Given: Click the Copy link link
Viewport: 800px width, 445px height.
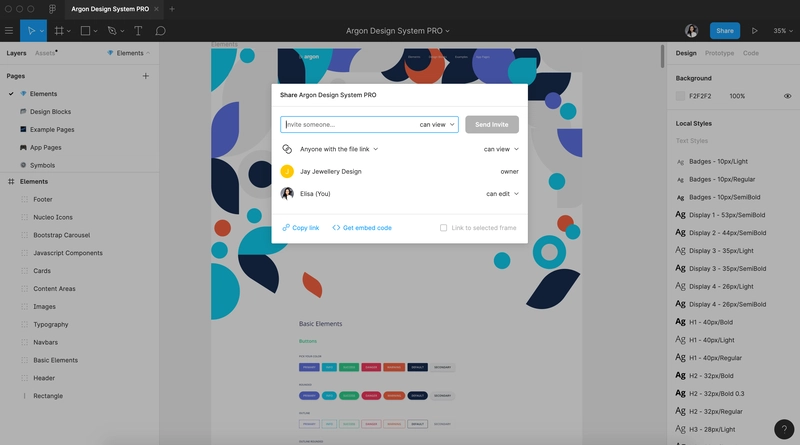Looking at the screenshot, I should (x=301, y=228).
